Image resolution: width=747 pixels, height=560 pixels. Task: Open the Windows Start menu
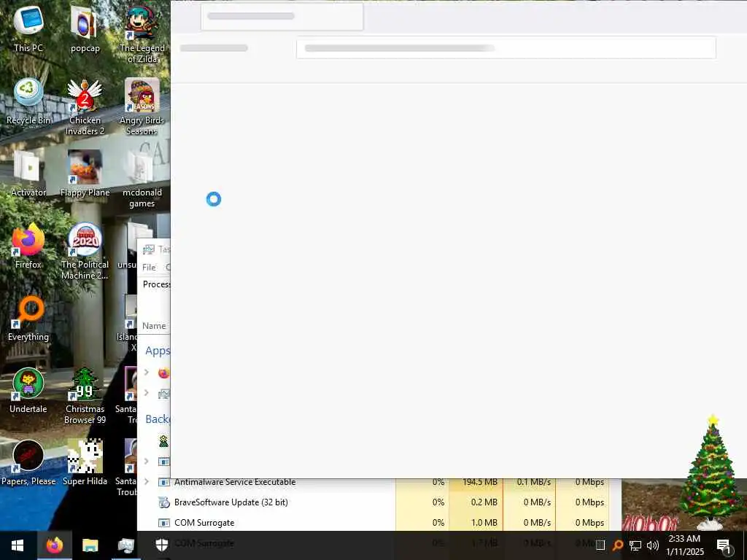point(18,545)
